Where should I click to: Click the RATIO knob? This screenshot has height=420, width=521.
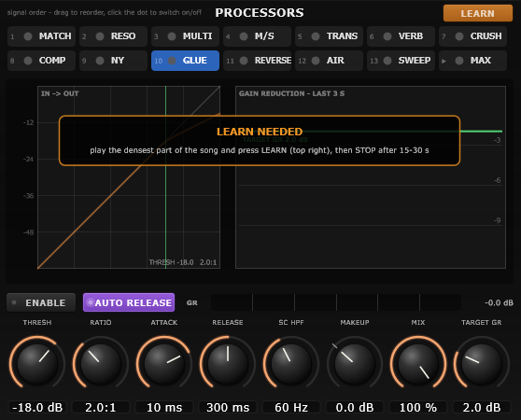101,363
